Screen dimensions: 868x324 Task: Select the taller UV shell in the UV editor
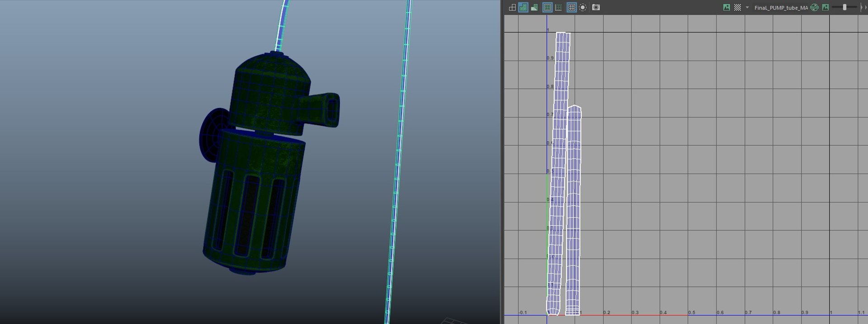tap(559, 174)
